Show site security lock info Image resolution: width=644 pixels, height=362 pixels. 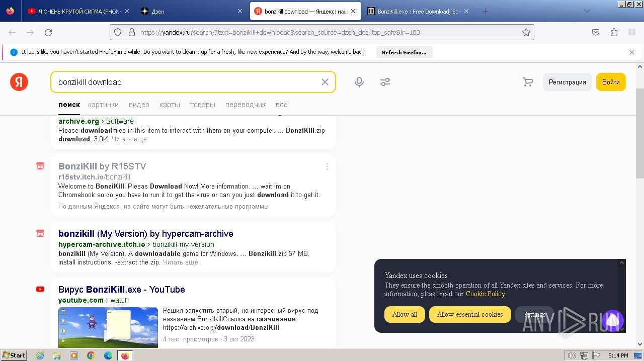[132, 32]
